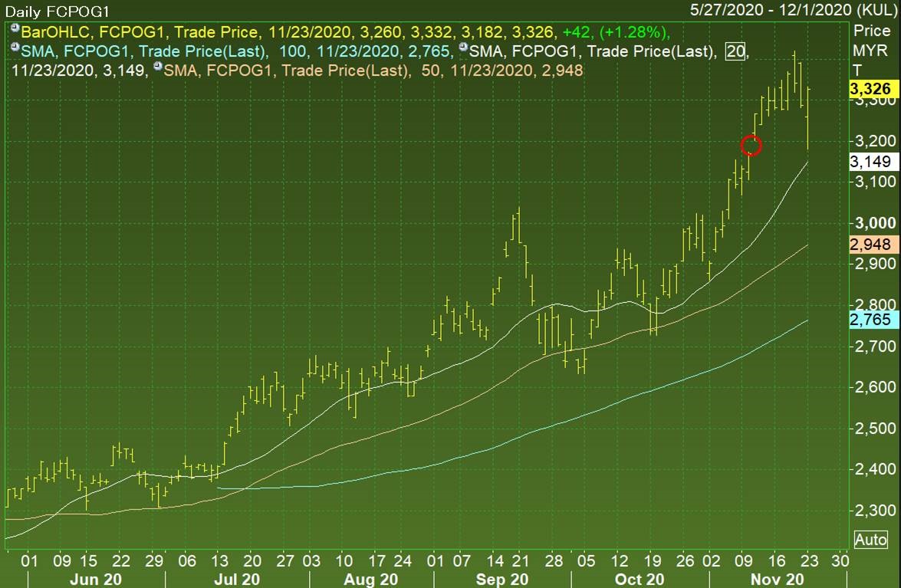Click the icon beside the 50-period SMA legend

tap(158, 67)
